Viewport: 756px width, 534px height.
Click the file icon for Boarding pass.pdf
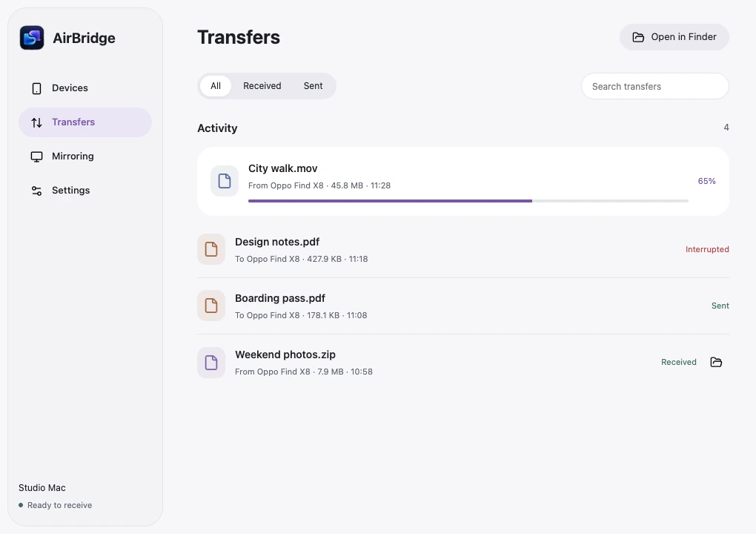pos(211,306)
